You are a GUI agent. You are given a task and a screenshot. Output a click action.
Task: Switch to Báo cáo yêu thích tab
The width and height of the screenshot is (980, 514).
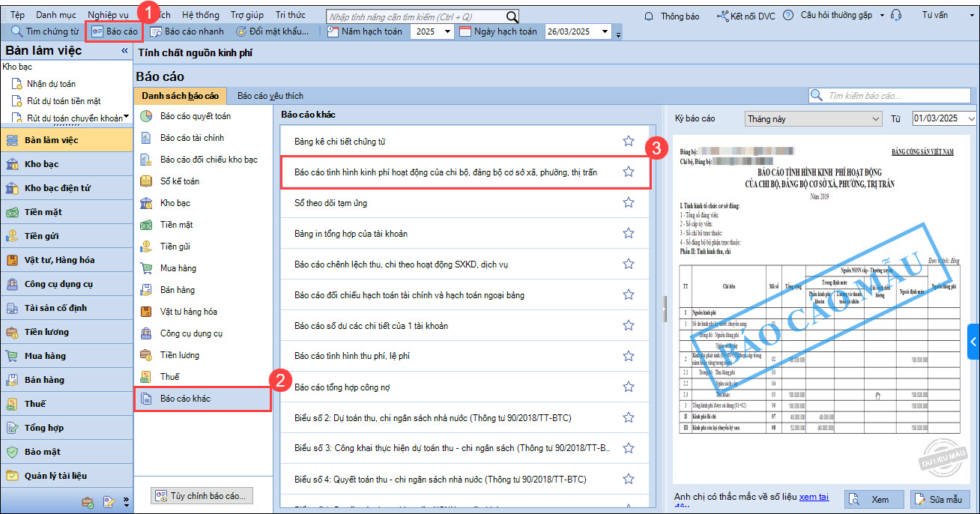270,96
